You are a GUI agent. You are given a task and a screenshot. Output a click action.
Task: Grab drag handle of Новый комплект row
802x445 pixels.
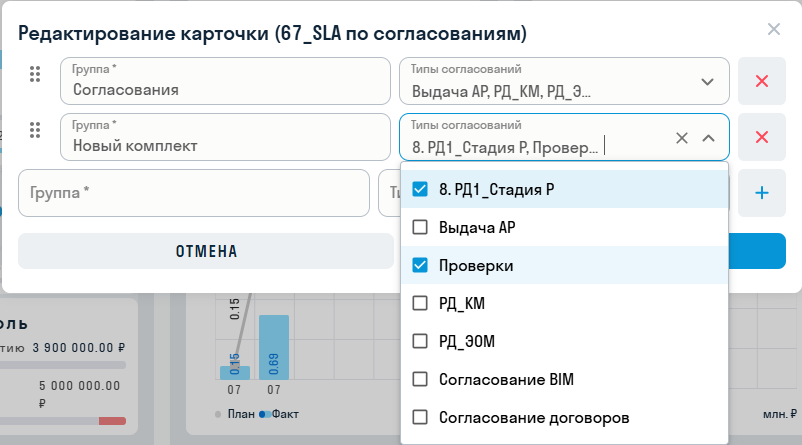pyautogui.click(x=35, y=130)
